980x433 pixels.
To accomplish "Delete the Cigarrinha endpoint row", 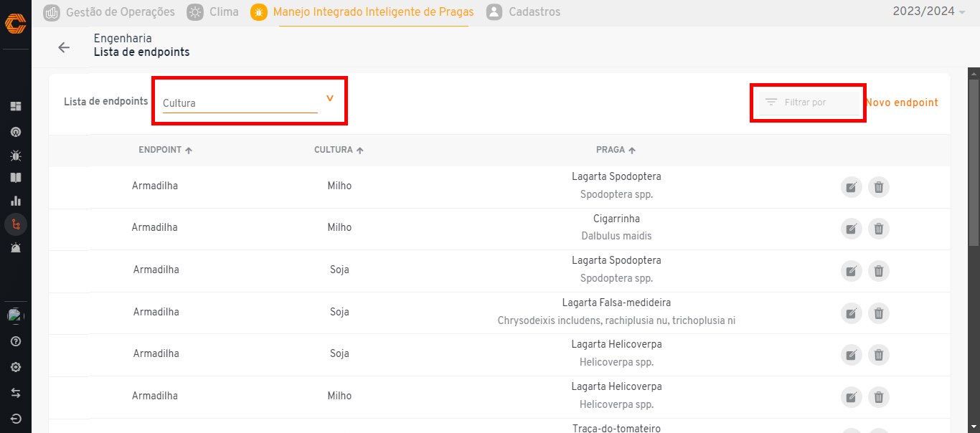I will point(879,229).
